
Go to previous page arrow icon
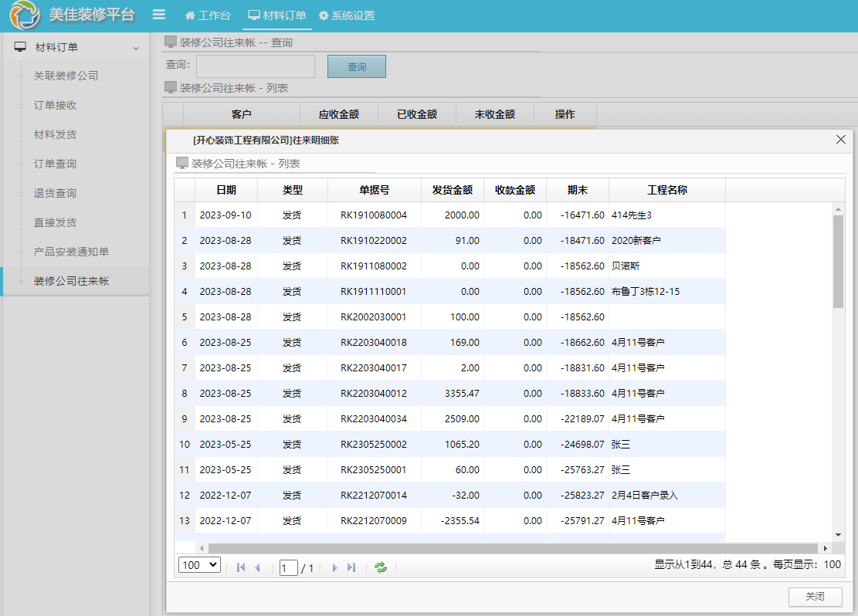tap(257, 567)
